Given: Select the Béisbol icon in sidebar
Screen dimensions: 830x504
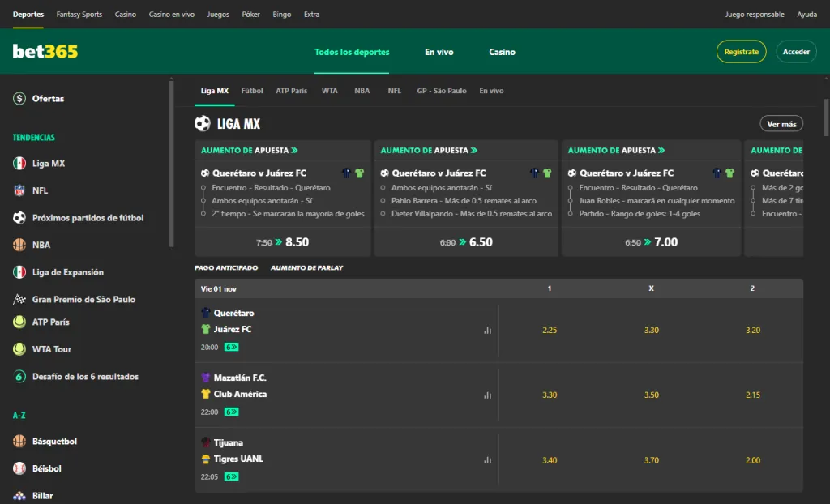Looking at the screenshot, I should [x=20, y=468].
